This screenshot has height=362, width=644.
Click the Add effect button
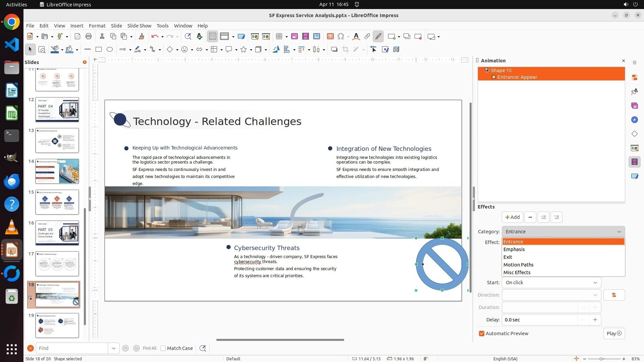click(x=512, y=217)
